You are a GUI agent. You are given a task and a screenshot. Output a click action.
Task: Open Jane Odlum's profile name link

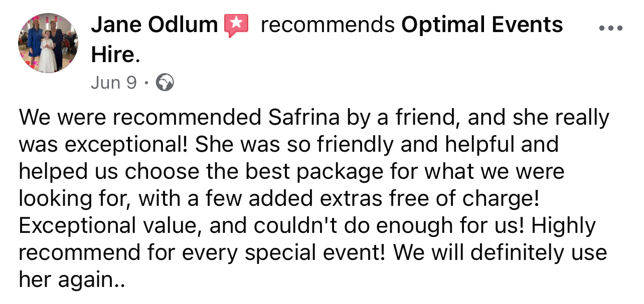pyautogui.click(x=154, y=25)
